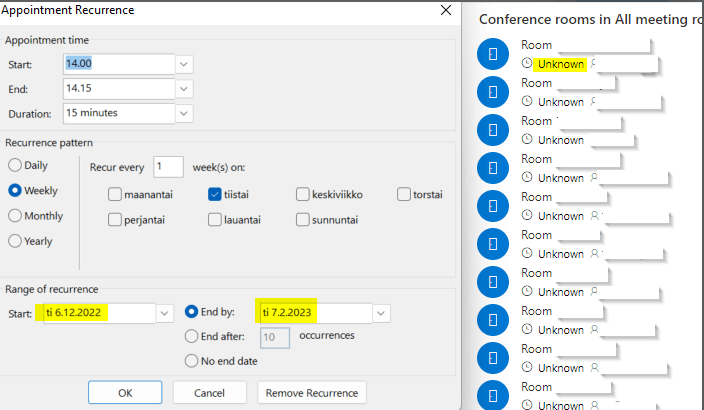704x410 pixels.
Task: Click the Recur every weeks number field
Action: point(168,167)
